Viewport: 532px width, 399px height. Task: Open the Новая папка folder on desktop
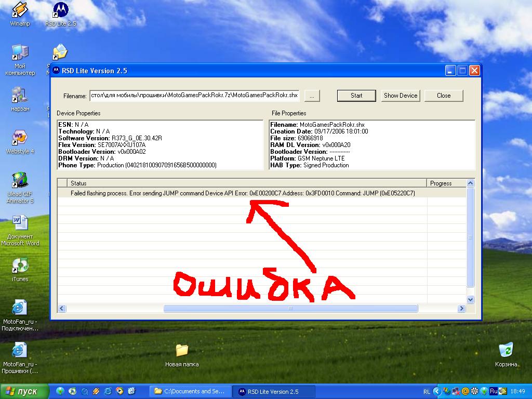tap(182, 355)
